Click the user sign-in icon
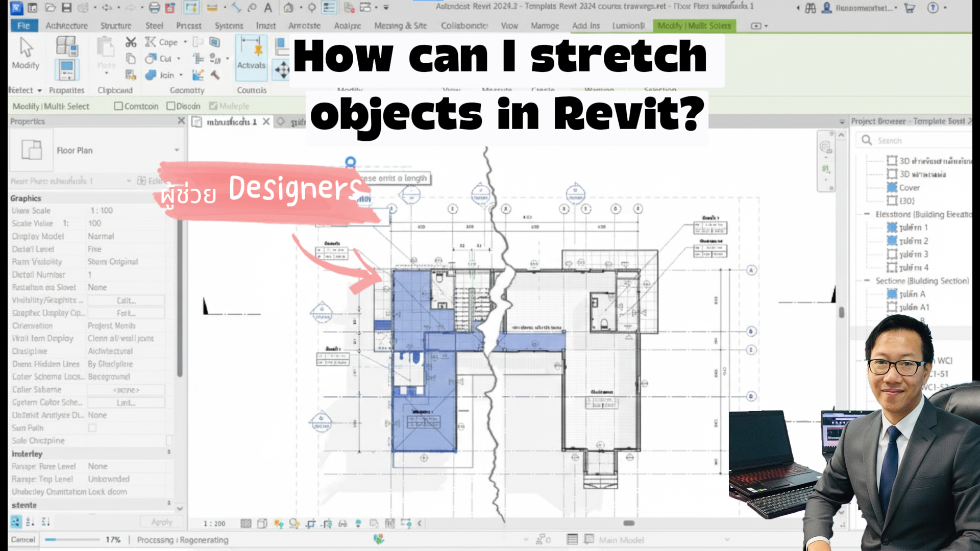Viewport: 980px width, 551px height. click(826, 8)
